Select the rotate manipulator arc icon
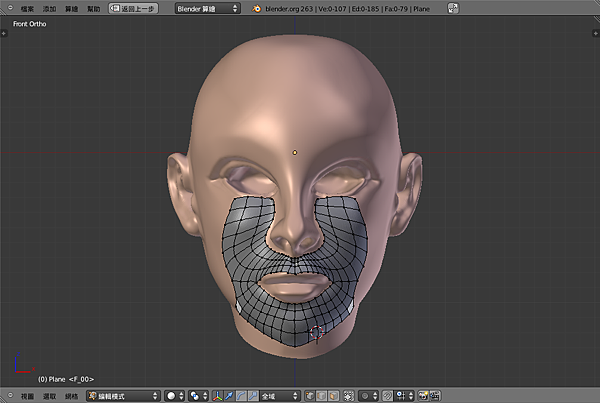The height and width of the screenshot is (403, 600). point(240,396)
